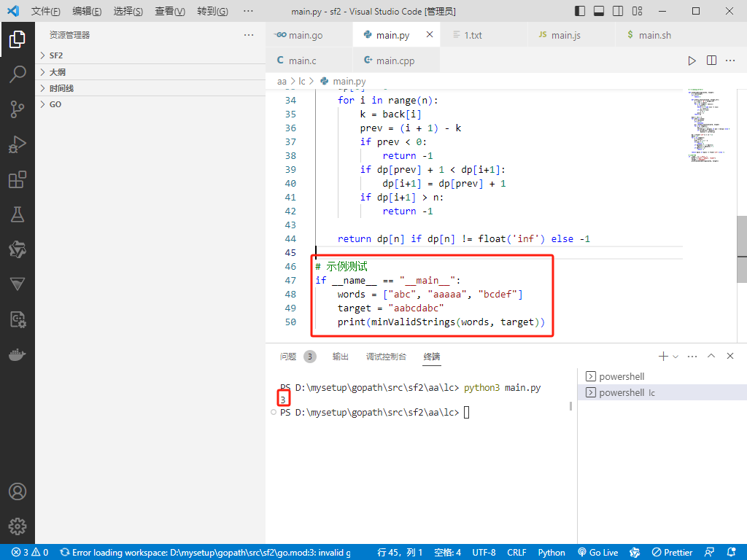Run the Python file with play button
747x560 pixels.
[692, 61]
